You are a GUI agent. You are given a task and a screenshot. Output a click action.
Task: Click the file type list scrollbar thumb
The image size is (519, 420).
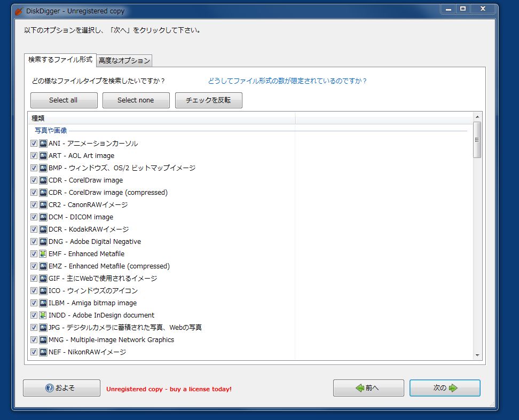pyautogui.click(x=477, y=140)
